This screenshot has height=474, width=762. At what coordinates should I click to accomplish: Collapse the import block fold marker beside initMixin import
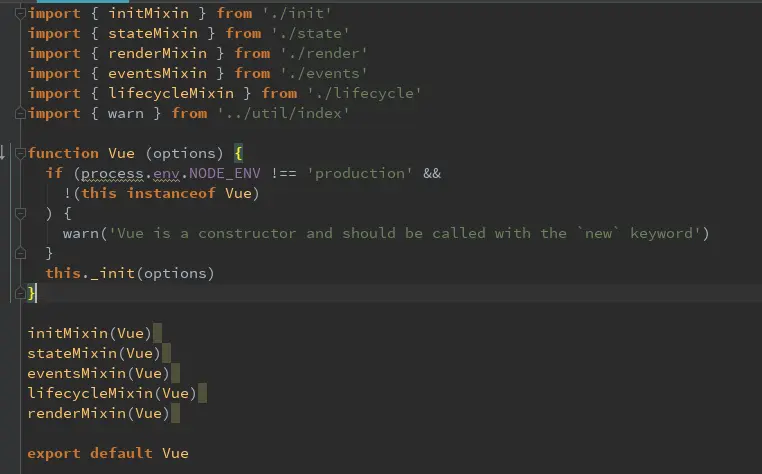pyautogui.click(x=20, y=14)
